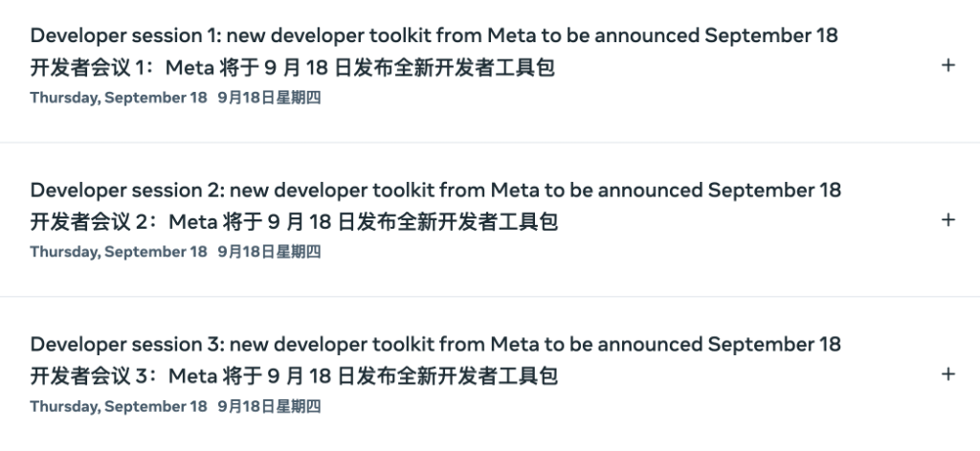Select session 3's 'Thursday, September 18' date
This screenshot has height=451, width=980.
pos(118,406)
